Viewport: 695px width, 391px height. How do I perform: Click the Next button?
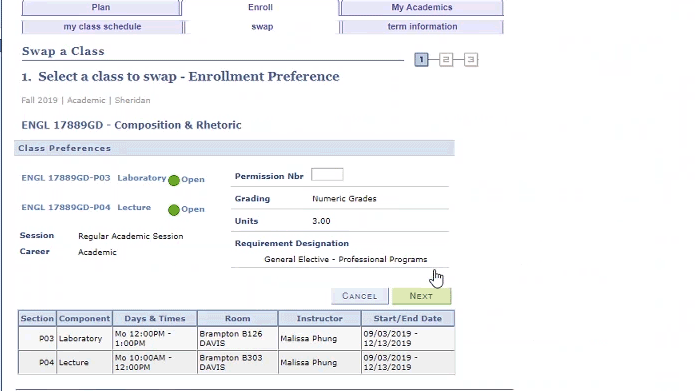(421, 296)
